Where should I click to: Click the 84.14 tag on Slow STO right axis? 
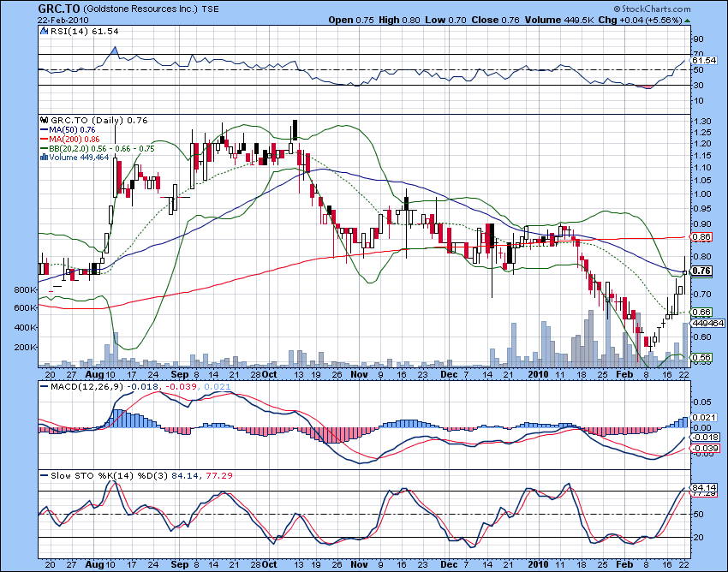click(x=704, y=487)
